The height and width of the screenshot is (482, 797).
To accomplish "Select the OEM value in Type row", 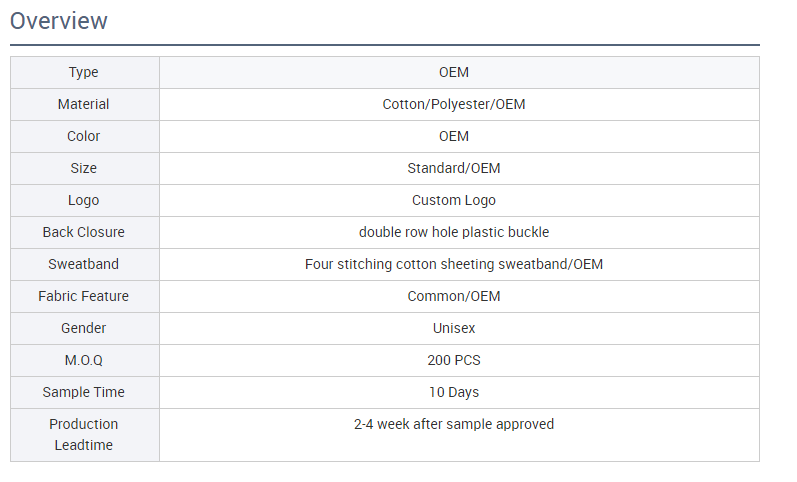I will (x=453, y=72).
